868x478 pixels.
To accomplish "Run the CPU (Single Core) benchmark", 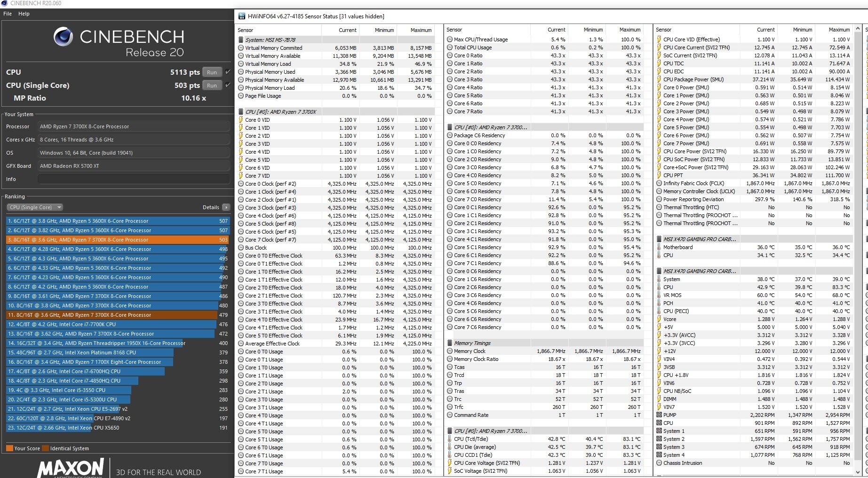I will [212, 86].
